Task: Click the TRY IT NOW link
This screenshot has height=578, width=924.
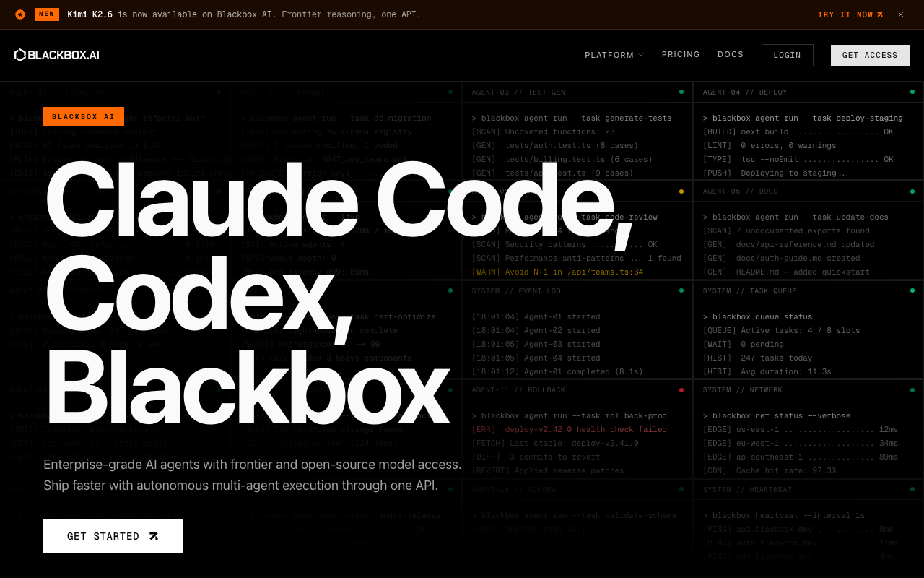Action: point(850,14)
